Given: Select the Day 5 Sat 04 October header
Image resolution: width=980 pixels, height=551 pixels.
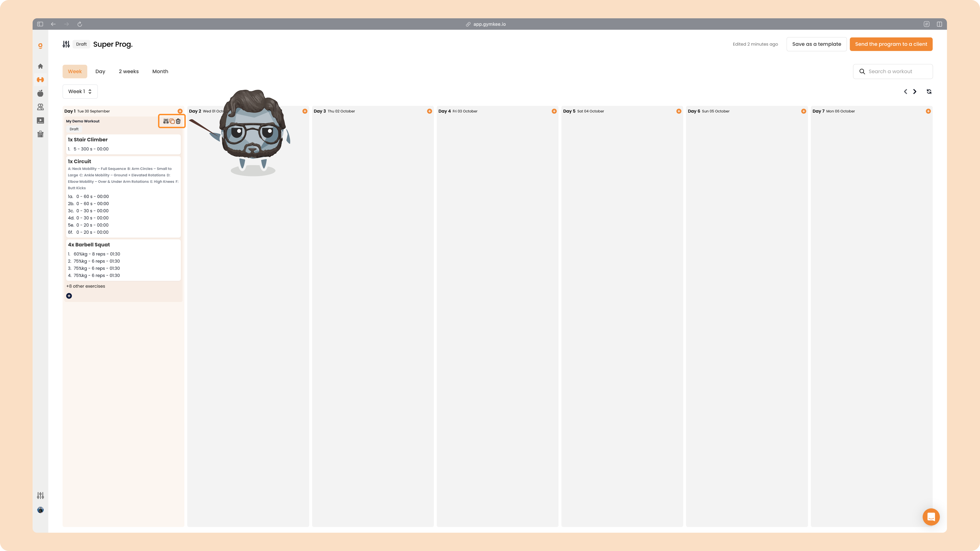Looking at the screenshot, I should point(584,111).
